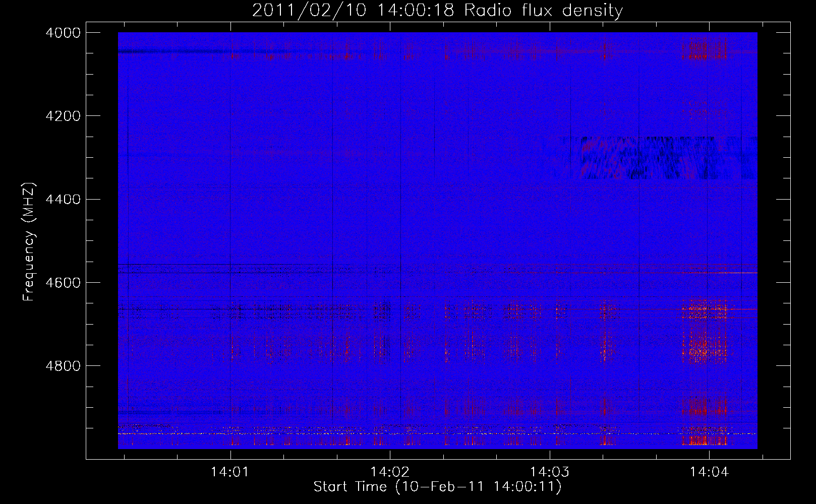Click the 14:02 time axis label

point(390,472)
